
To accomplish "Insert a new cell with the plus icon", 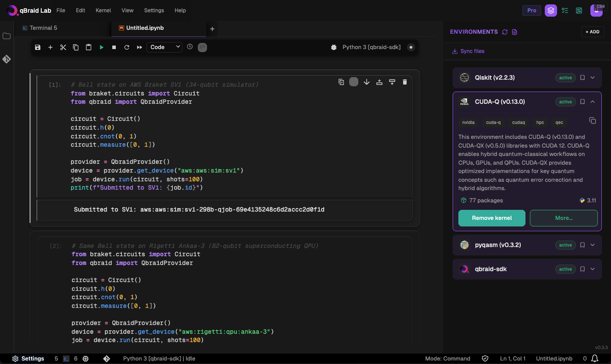I will [x=50, y=47].
